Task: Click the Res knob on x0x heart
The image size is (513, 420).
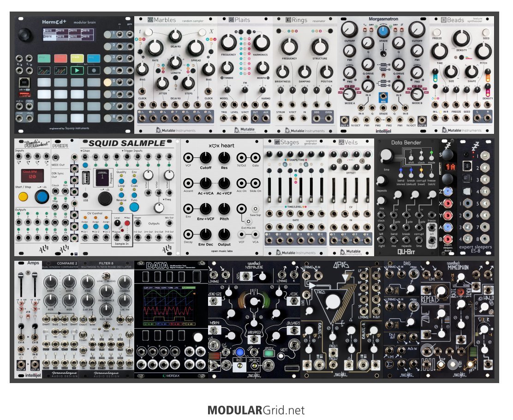Action: click(224, 158)
